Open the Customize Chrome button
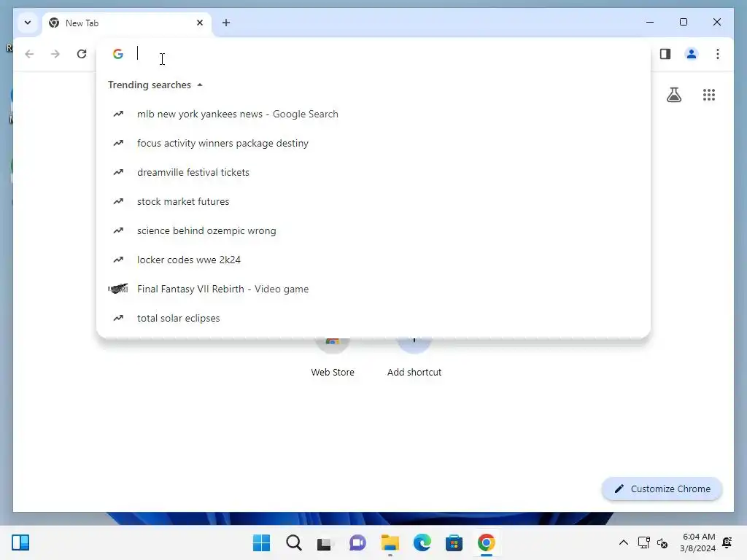The width and height of the screenshot is (747, 560). [662, 489]
